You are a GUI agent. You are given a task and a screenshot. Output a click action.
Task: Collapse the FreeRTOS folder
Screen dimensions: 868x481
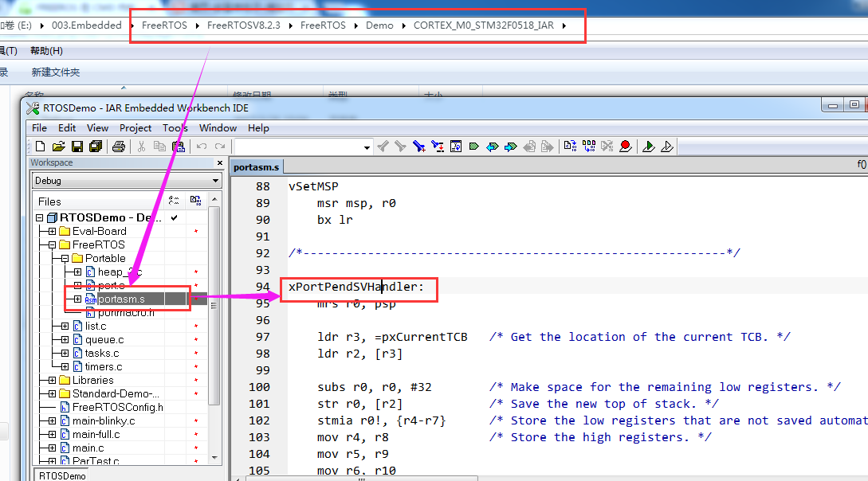(x=52, y=245)
